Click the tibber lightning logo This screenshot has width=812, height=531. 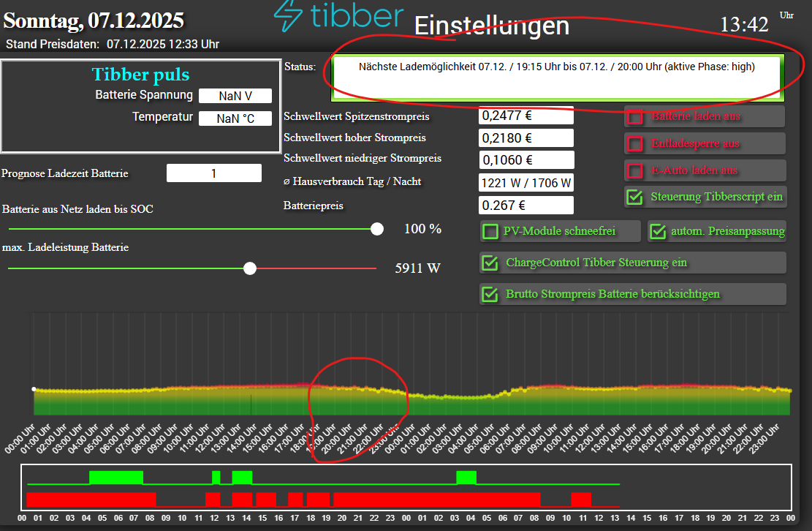[288, 15]
